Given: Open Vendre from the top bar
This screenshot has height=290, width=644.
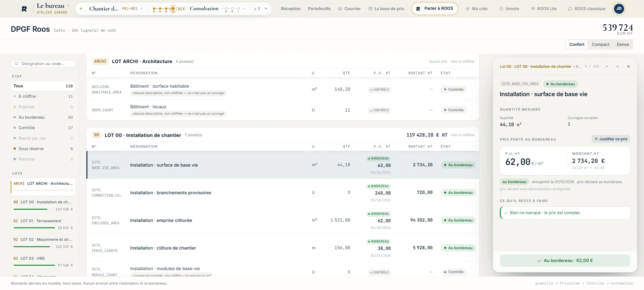Looking at the screenshot, I should tap(509, 9).
